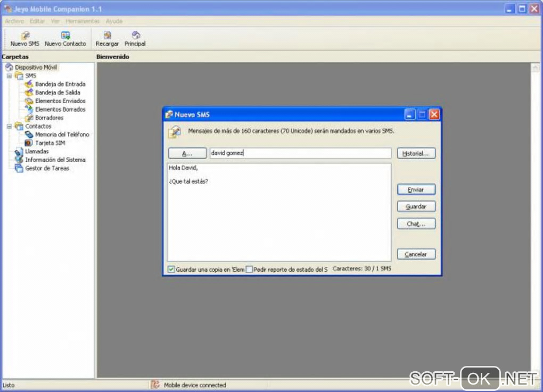The image size is (543, 392).
Task: Enable Pedir reporte de estado checkbox
Action: (x=249, y=269)
